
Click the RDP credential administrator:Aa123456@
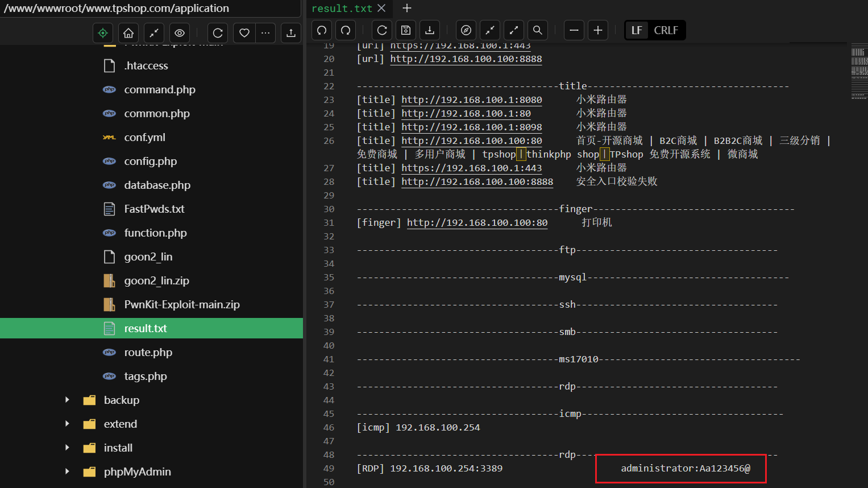[686, 469]
